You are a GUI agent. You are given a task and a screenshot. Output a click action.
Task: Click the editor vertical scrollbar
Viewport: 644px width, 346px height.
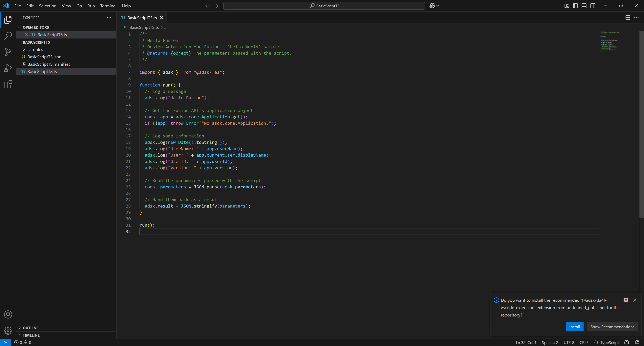coord(641,124)
